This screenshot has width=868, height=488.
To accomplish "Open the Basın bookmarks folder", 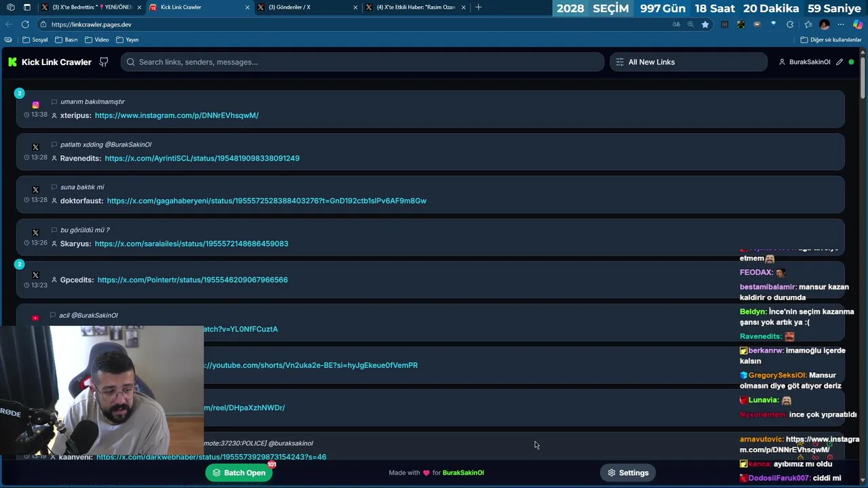I will tap(66, 40).
